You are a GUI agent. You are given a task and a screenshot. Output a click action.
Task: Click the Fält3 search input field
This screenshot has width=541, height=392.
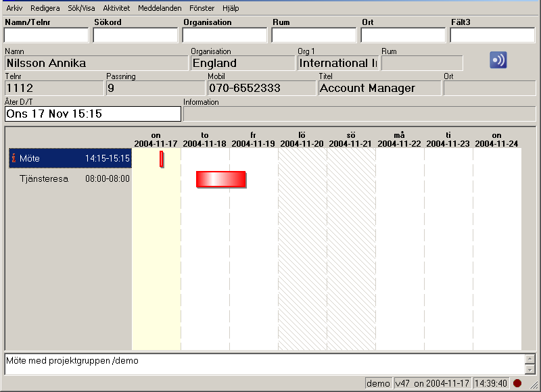coord(492,35)
